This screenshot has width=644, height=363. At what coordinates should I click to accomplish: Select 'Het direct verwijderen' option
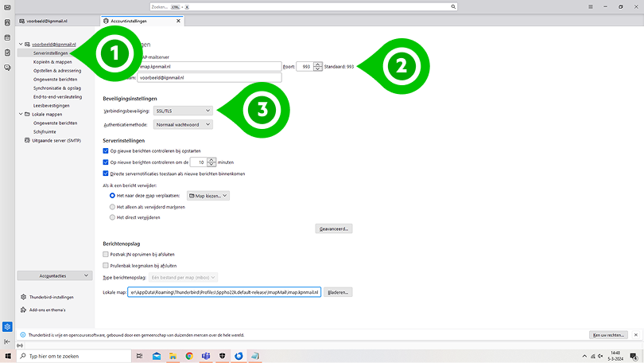112,217
